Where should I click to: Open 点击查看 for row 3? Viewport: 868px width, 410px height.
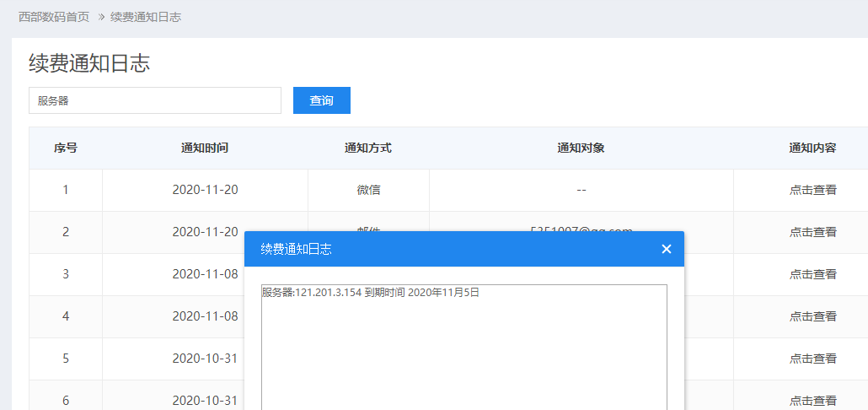click(x=812, y=274)
